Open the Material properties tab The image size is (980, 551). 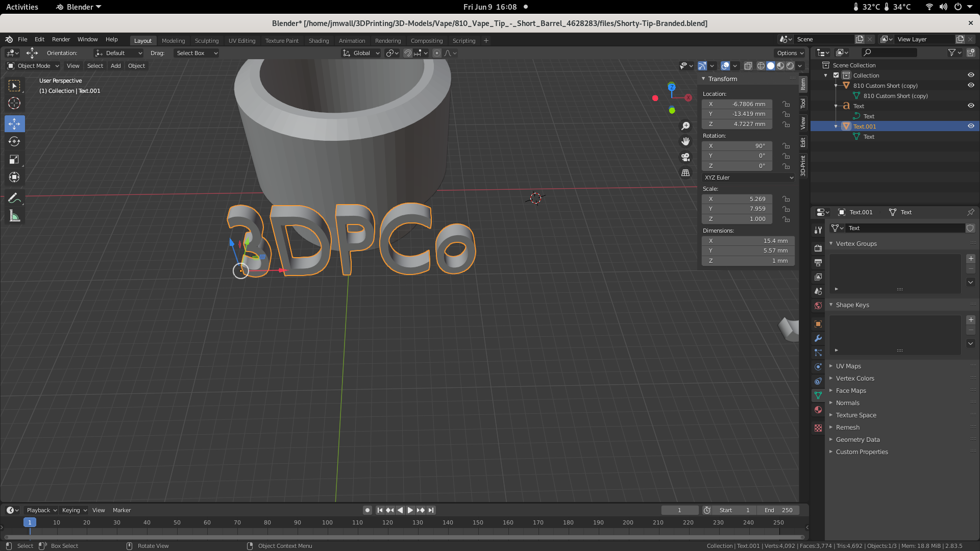point(818,410)
